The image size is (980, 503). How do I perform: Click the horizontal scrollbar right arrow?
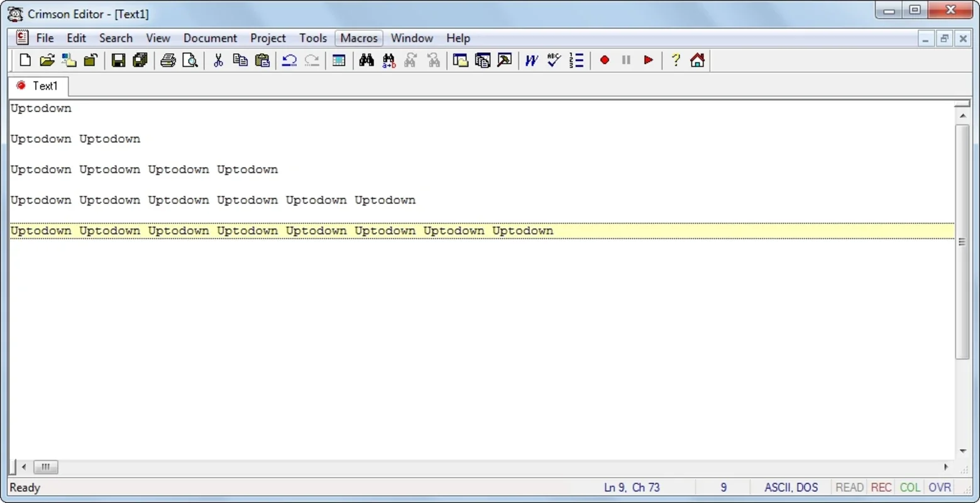[946, 467]
